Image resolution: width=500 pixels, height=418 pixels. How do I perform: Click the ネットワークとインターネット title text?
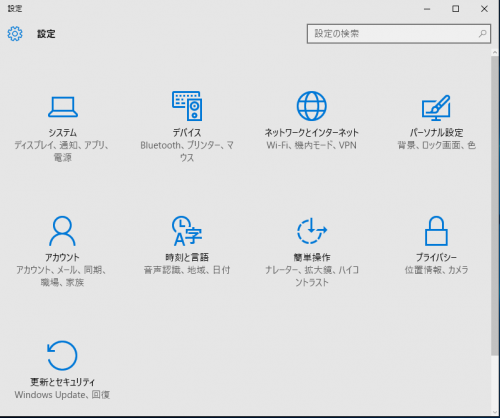tap(312, 133)
